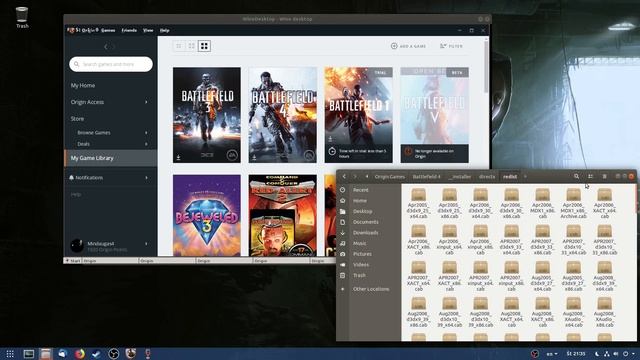Click the Notifications bell icon

click(x=71, y=178)
